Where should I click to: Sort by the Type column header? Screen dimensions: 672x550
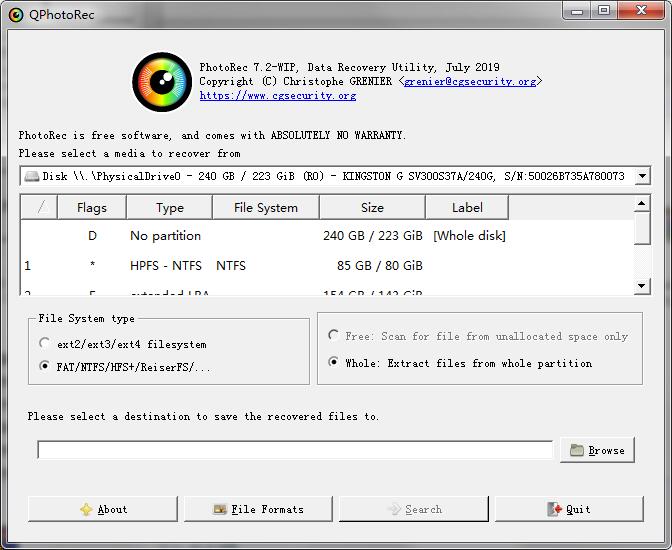[x=170, y=207]
